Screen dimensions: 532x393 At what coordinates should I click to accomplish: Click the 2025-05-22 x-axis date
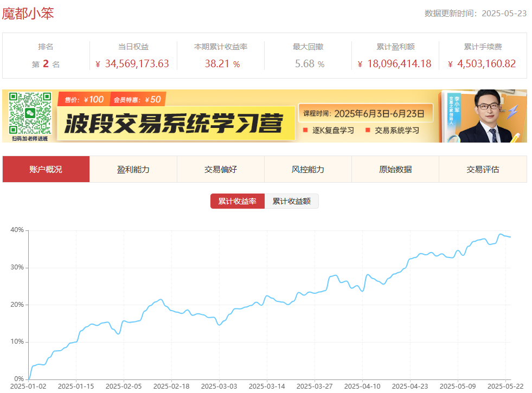(x=505, y=386)
